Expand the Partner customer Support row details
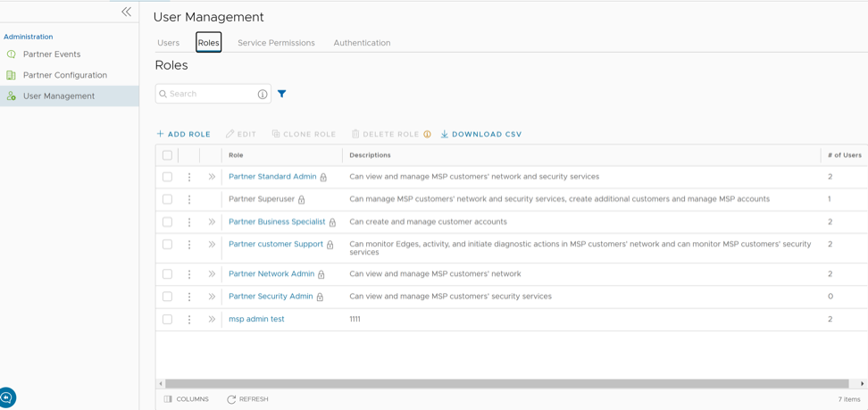The width and height of the screenshot is (868, 410). tap(212, 244)
